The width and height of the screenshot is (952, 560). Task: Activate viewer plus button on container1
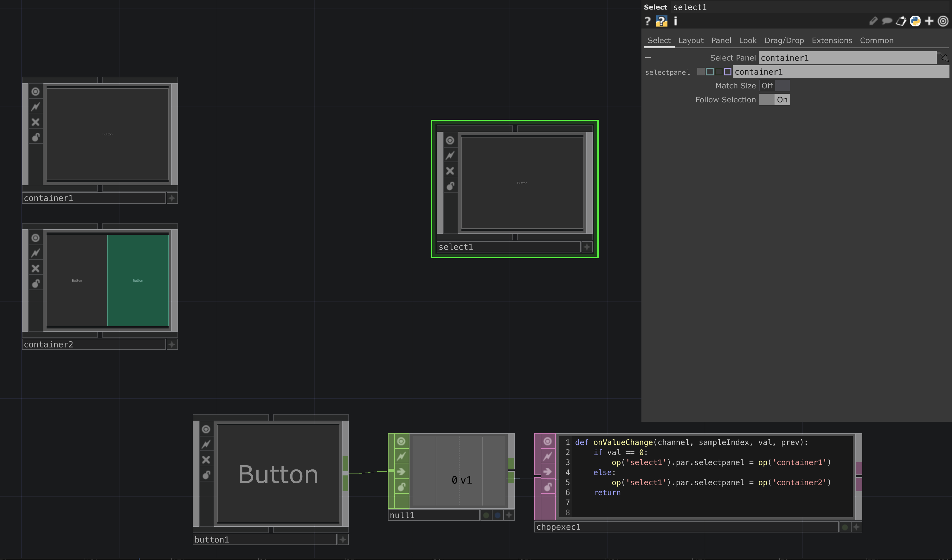tap(172, 198)
